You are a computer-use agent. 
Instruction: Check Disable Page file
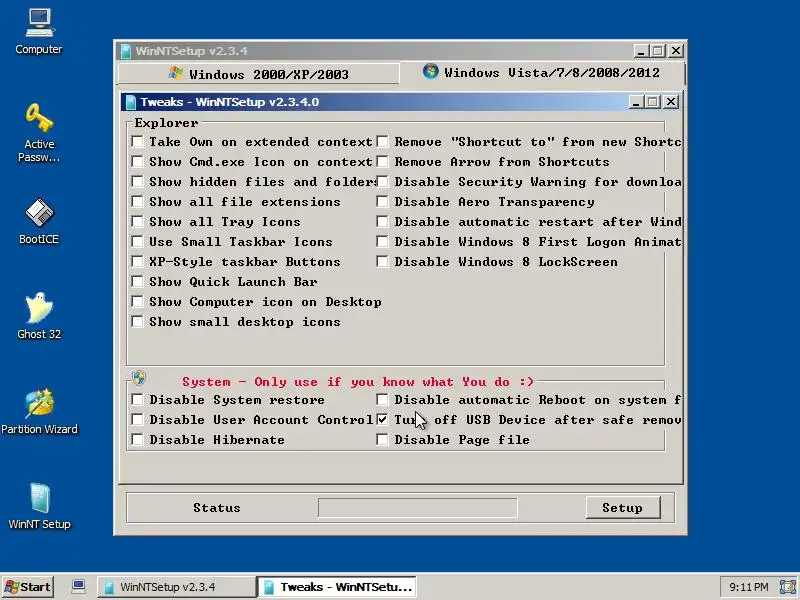click(x=382, y=439)
